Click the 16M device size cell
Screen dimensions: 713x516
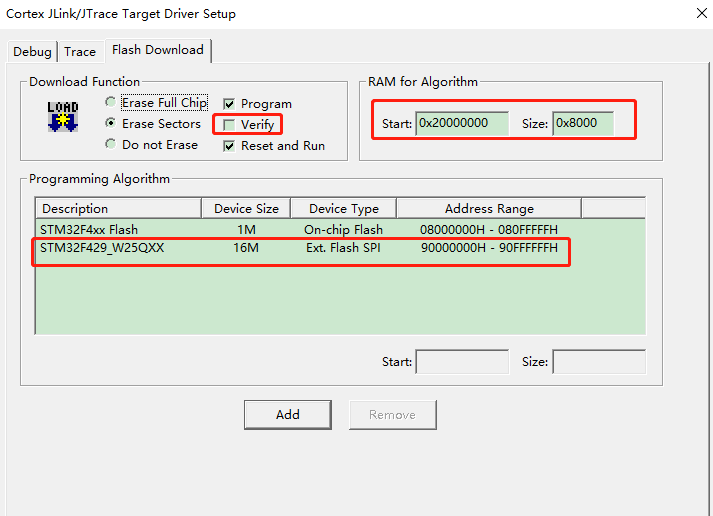(x=246, y=248)
